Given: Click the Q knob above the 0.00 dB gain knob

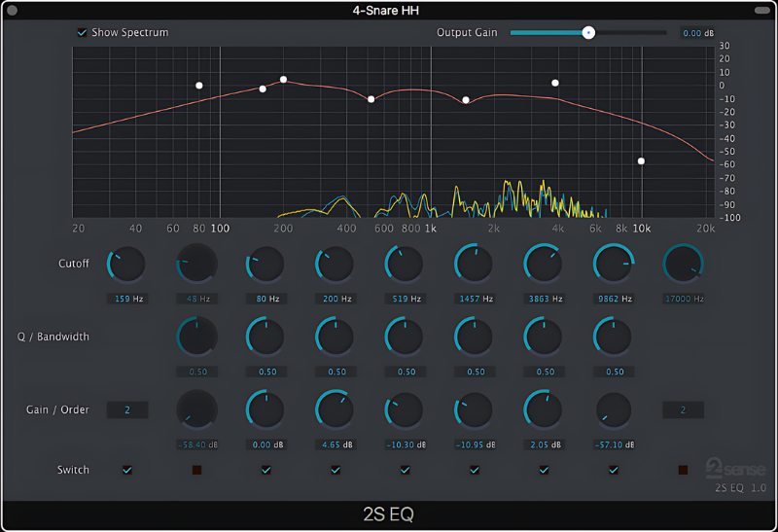Looking at the screenshot, I should (265, 337).
